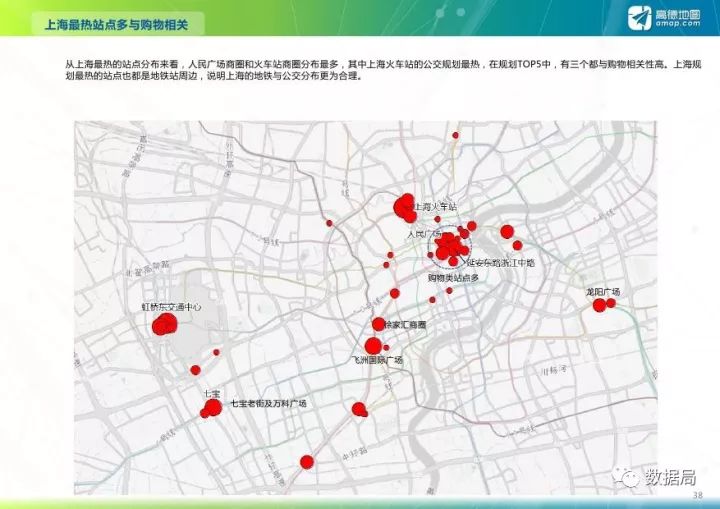Click the 人民广场 map label

423,234
